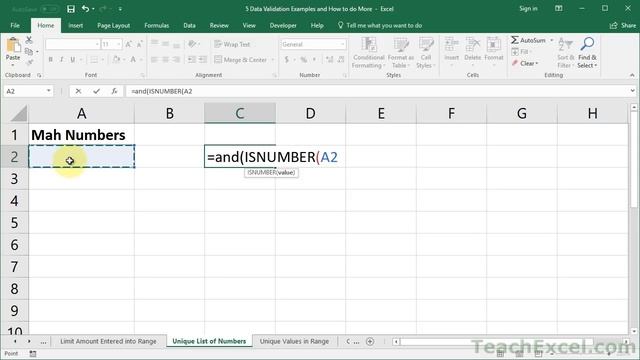Toggle Bold formatting

(x=51, y=60)
